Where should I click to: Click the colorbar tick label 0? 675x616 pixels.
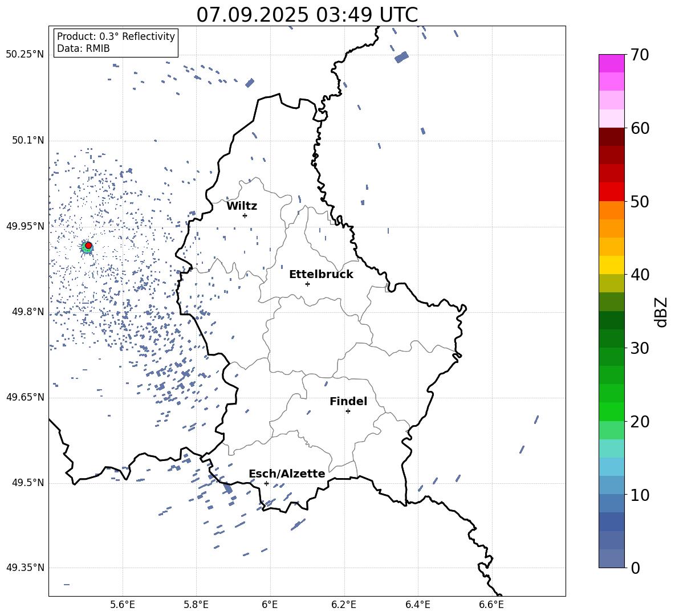[x=635, y=568]
